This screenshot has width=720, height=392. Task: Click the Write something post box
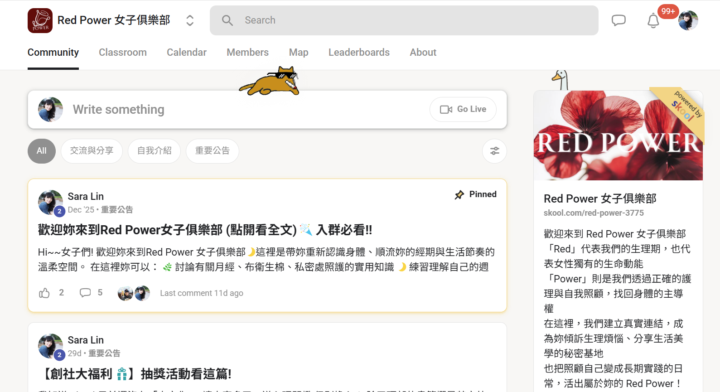pyautogui.click(x=267, y=109)
